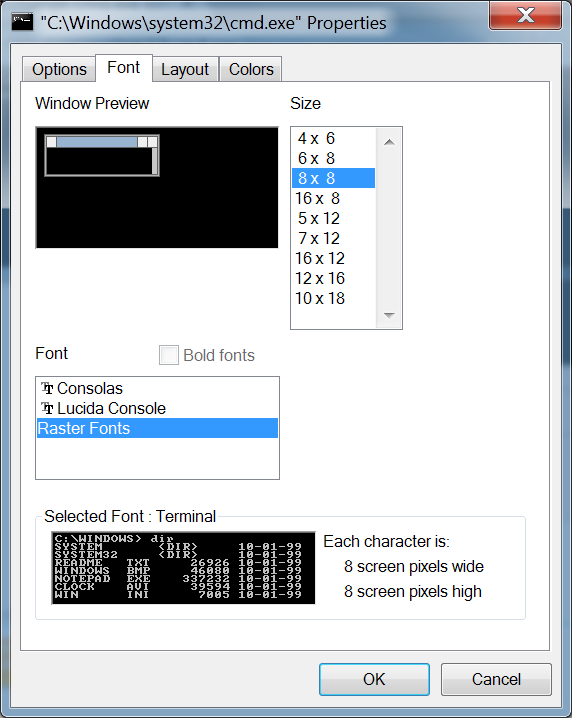Click the Terminal font sample preview
The height and width of the screenshot is (718, 572).
coord(183,568)
